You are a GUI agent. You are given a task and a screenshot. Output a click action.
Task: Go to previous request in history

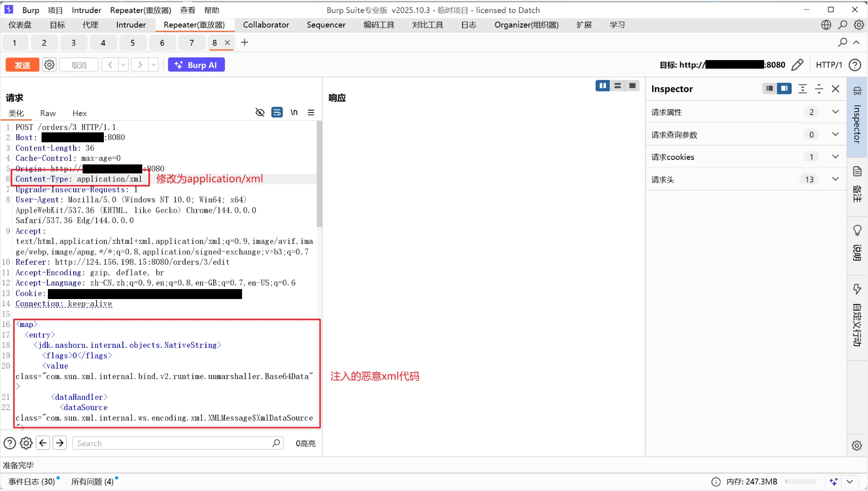coord(110,65)
